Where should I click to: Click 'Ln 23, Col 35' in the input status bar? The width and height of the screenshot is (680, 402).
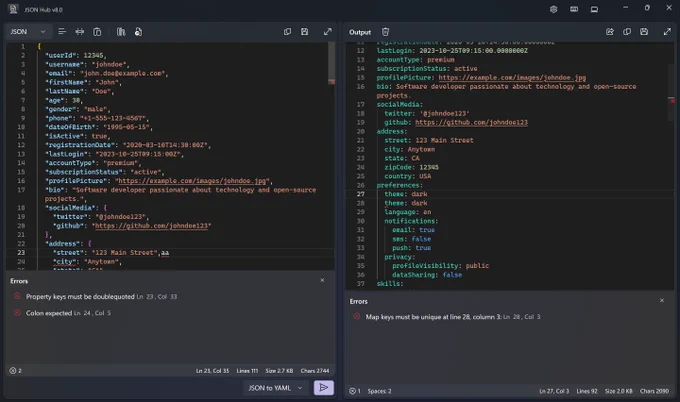[212, 370]
